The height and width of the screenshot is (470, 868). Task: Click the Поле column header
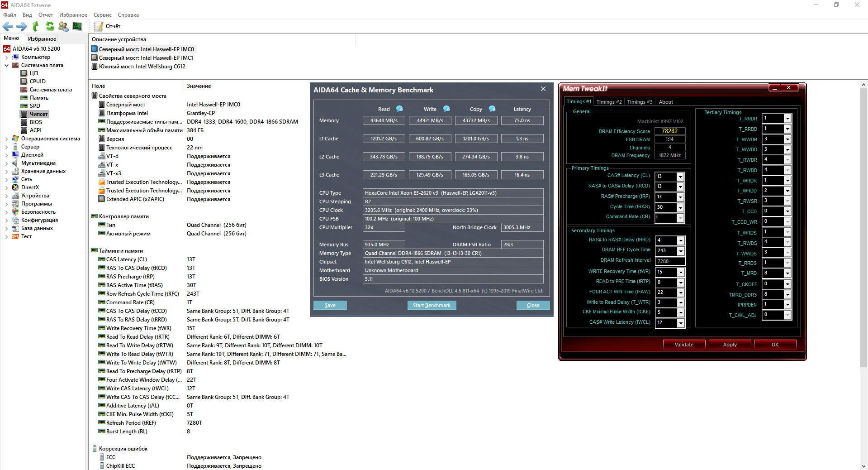(x=98, y=86)
